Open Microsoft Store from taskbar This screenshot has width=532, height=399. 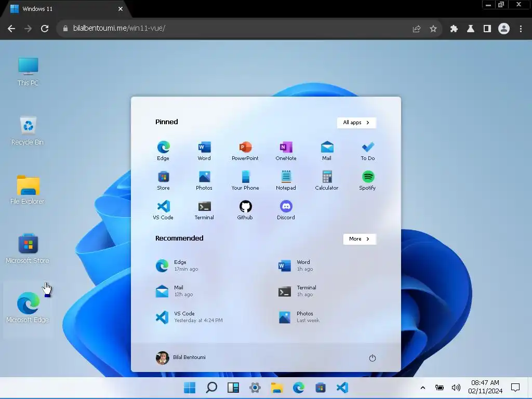coord(320,388)
